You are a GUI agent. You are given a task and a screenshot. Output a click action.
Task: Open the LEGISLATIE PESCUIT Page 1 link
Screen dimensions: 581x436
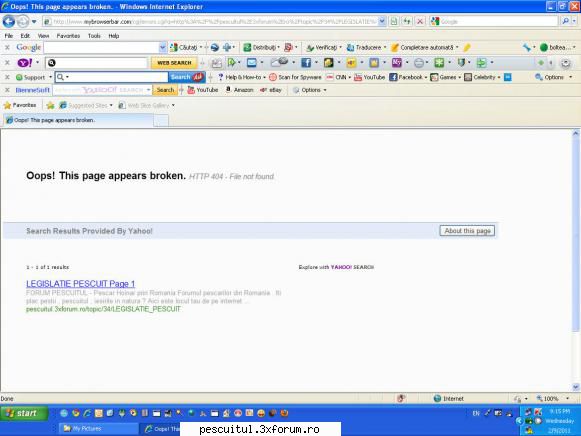tap(80, 284)
